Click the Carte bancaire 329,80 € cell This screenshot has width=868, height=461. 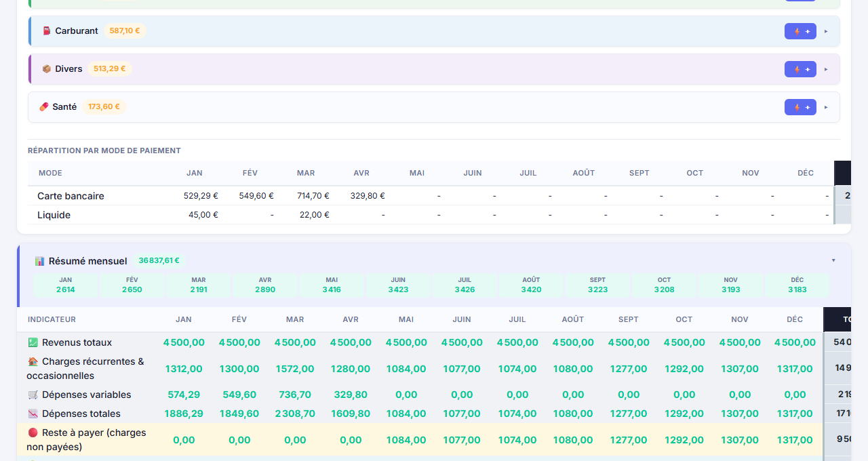click(x=368, y=196)
